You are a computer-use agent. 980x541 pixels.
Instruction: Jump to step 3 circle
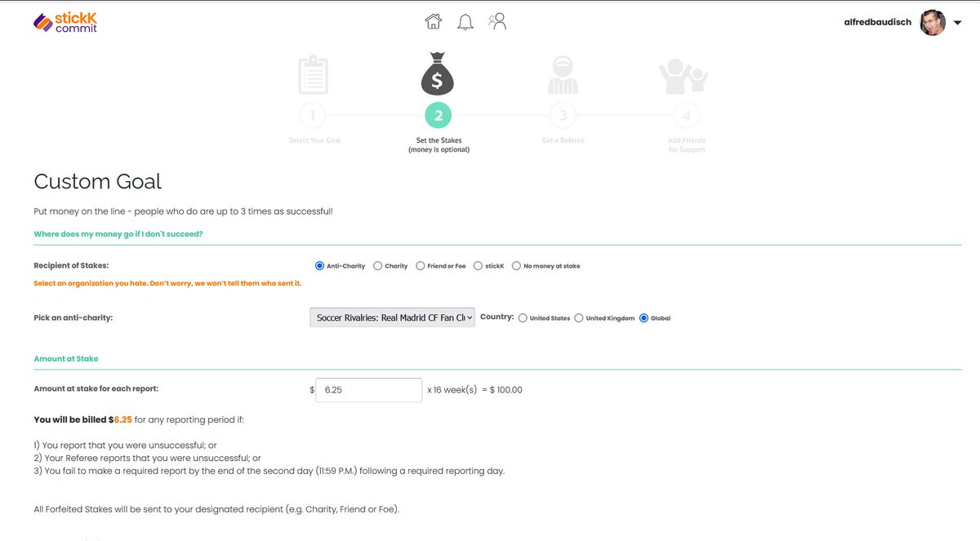pyautogui.click(x=562, y=116)
